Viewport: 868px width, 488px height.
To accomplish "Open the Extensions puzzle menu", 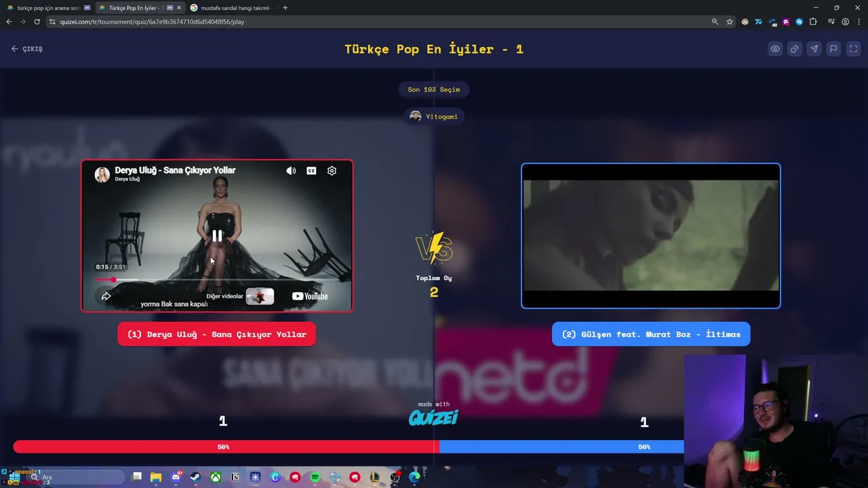I will click(813, 22).
